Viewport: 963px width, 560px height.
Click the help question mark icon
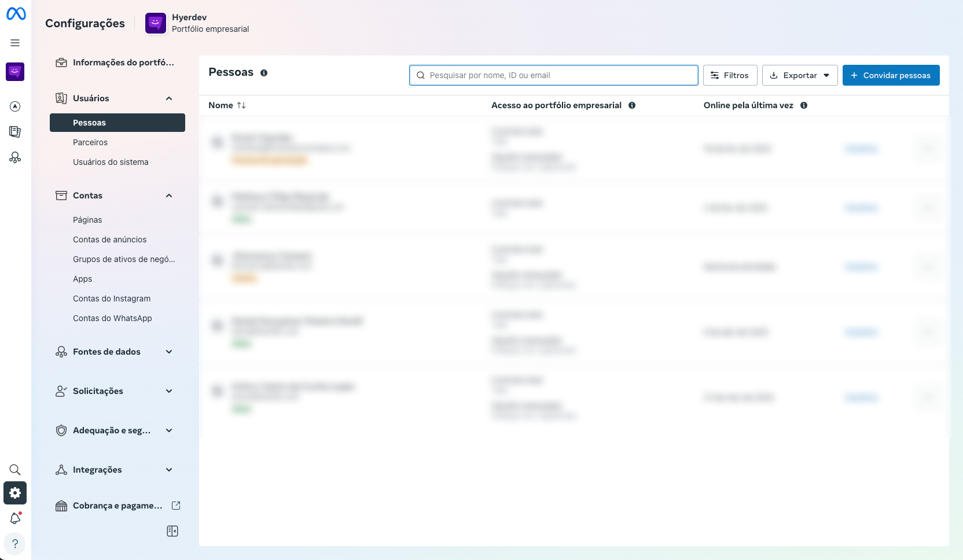click(x=15, y=544)
